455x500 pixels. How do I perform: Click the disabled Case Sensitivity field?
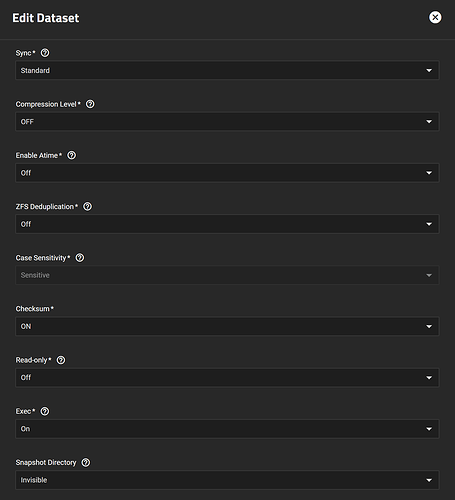[227, 275]
